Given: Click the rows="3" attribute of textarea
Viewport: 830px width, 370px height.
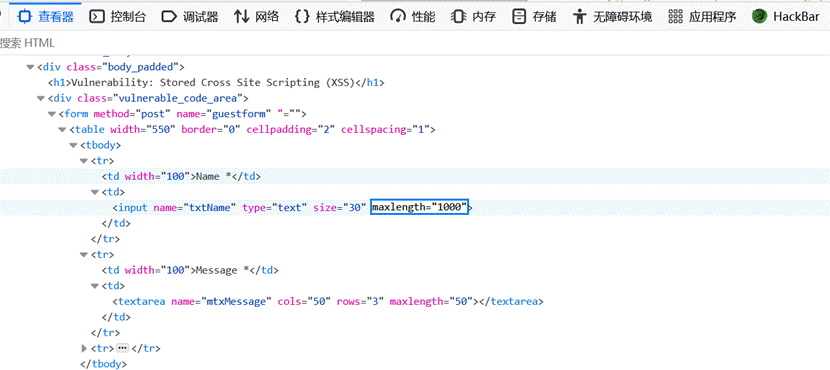Looking at the screenshot, I should [360, 301].
